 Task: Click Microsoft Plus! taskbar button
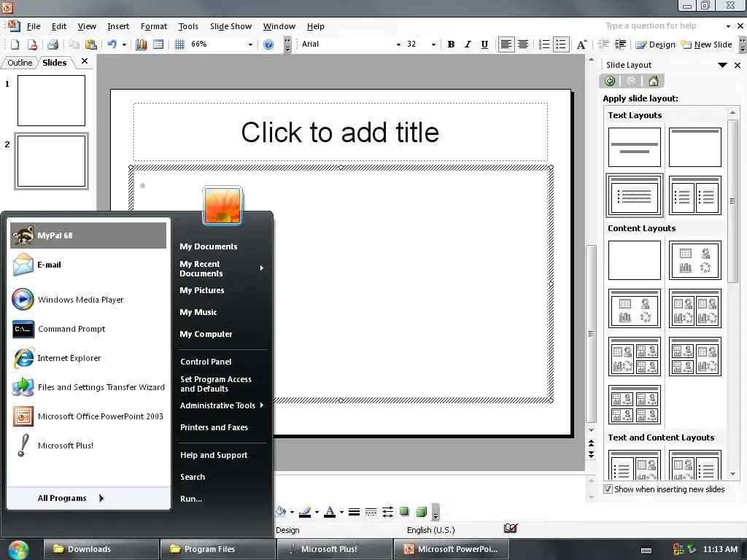pos(335,549)
